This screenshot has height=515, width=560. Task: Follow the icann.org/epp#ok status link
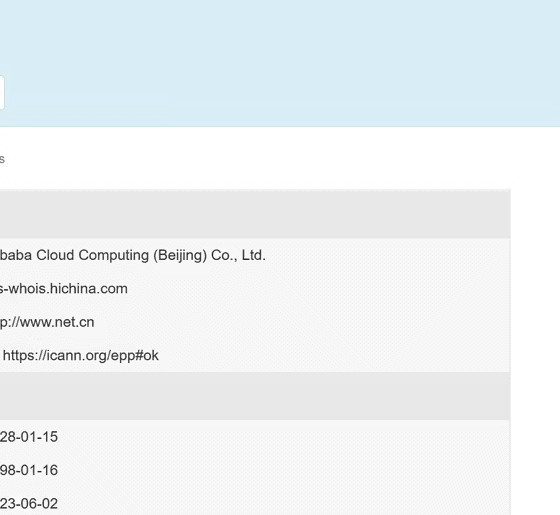(81, 356)
